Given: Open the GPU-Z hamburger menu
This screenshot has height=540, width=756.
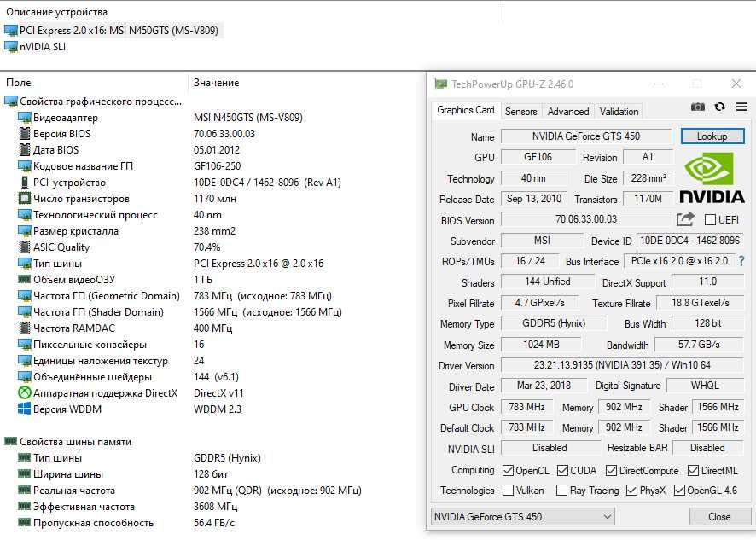Looking at the screenshot, I should 742,107.
